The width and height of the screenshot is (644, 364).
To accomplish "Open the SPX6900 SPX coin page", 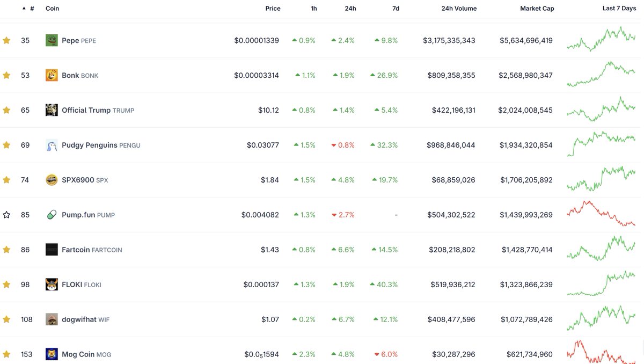I will [85, 180].
